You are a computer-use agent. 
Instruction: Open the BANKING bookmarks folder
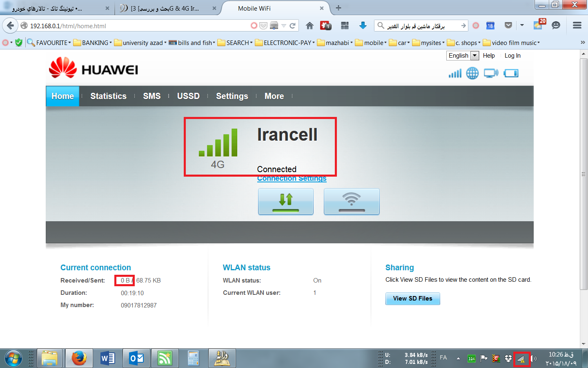(x=93, y=43)
